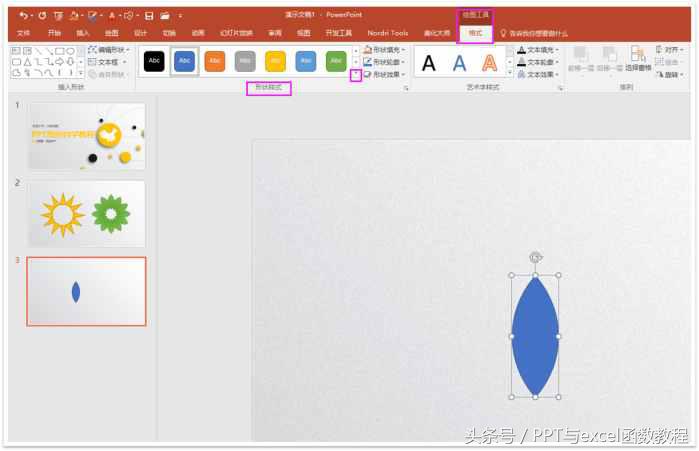This screenshot has height=451, width=699.
Task: Select the text box shape icon in gallery
Action: [x=16, y=51]
